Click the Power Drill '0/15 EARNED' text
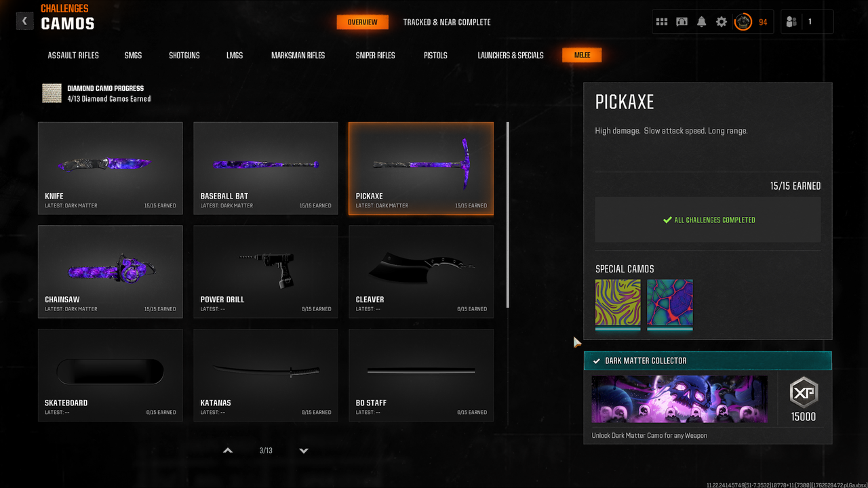This screenshot has height=488, width=868. point(316,309)
